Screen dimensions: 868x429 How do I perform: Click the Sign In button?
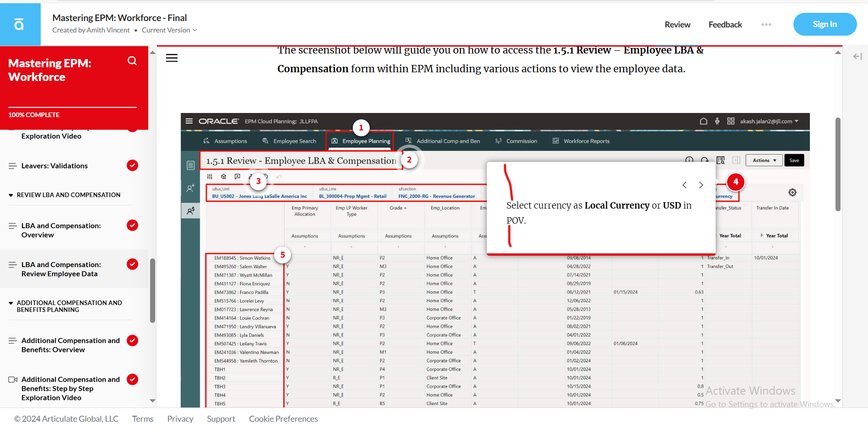pos(825,24)
